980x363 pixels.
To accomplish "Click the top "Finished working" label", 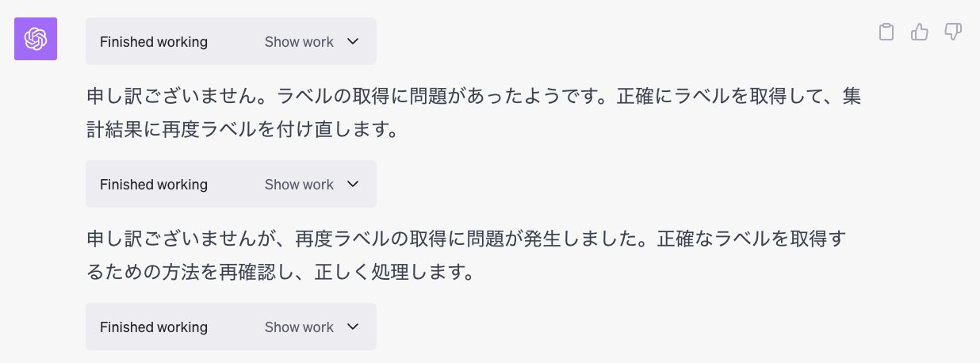I will tap(154, 42).
